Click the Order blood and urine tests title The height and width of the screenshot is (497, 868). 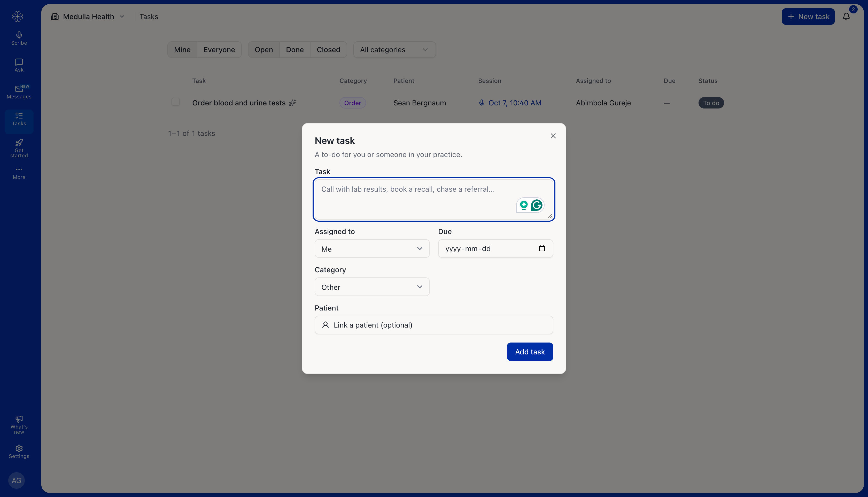(239, 103)
